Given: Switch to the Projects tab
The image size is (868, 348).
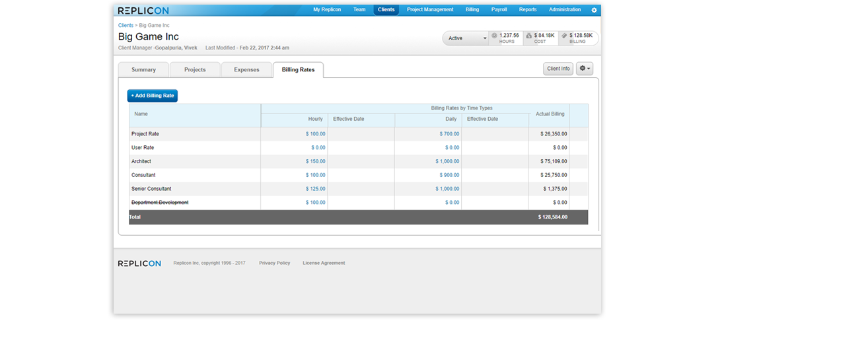Looking at the screenshot, I should (x=195, y=69).
